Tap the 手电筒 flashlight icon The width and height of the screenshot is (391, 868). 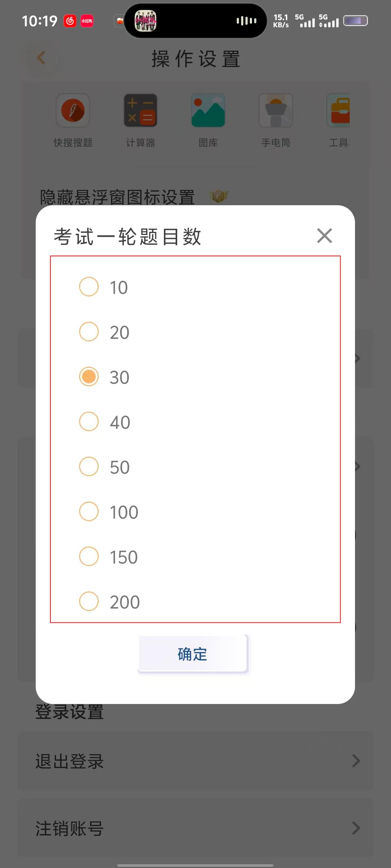click(276, 111)
